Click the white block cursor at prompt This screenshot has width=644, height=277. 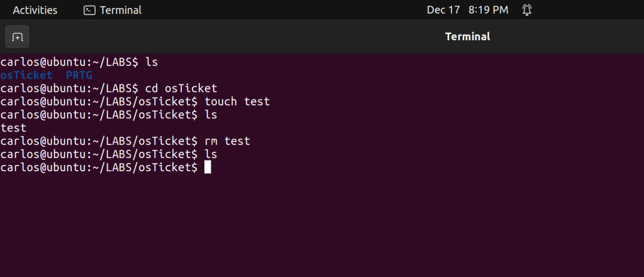(x=208, y=167)
